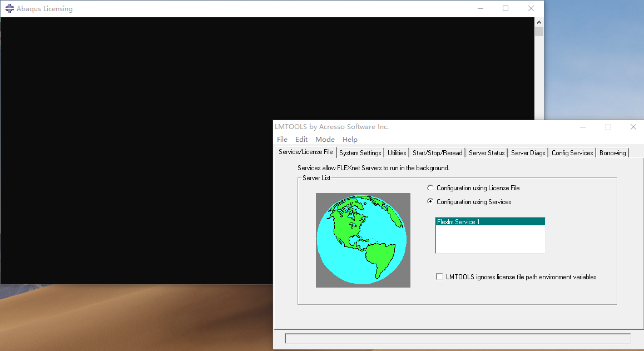
Task: Open the File menu
Action: (282, 140)
